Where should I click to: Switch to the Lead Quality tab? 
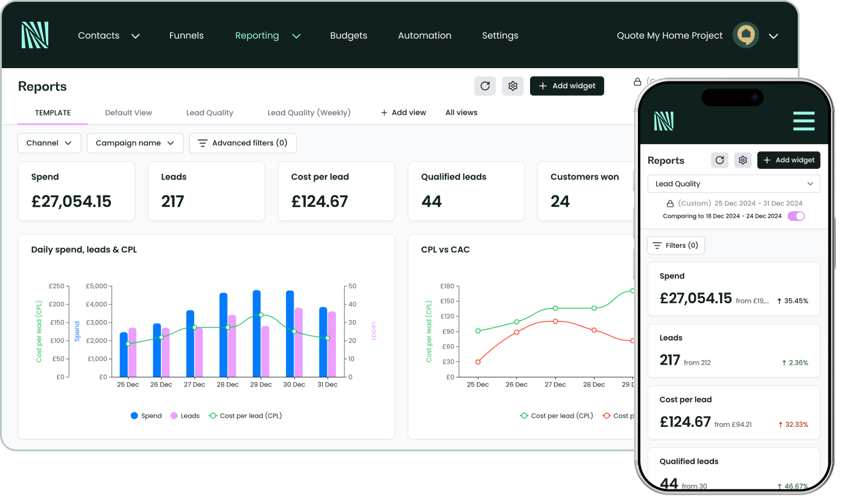pos(210,113)
